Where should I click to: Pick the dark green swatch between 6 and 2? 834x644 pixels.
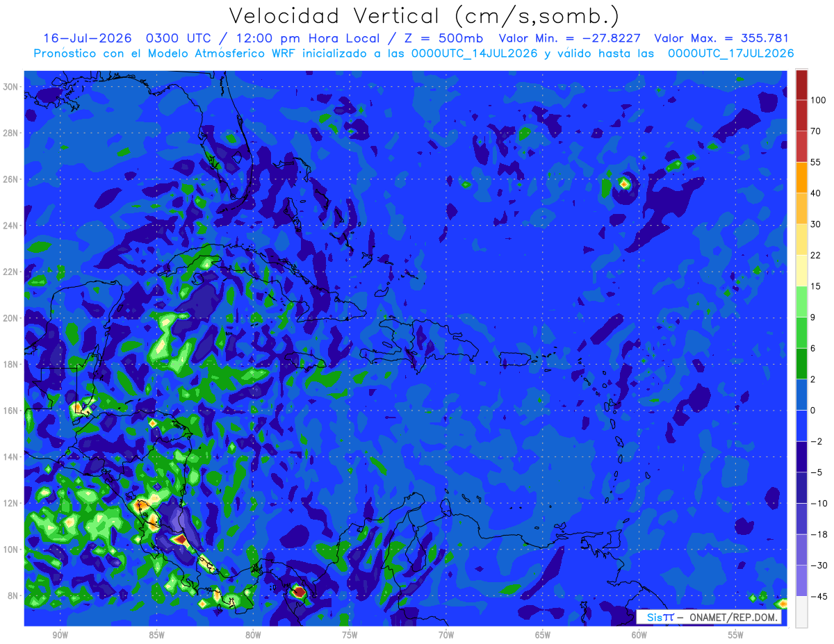pos(801,363)
